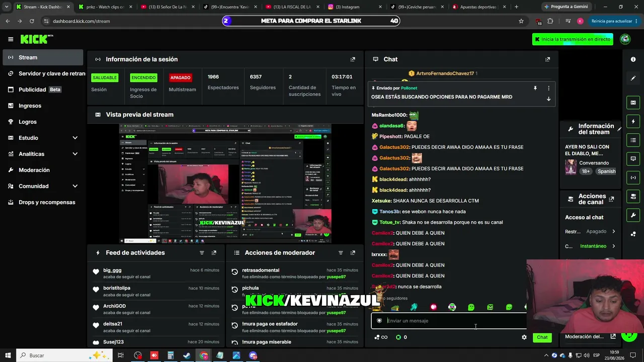Open Discord from the Windows taskbar
644x362 pixels.
(253, 355)
